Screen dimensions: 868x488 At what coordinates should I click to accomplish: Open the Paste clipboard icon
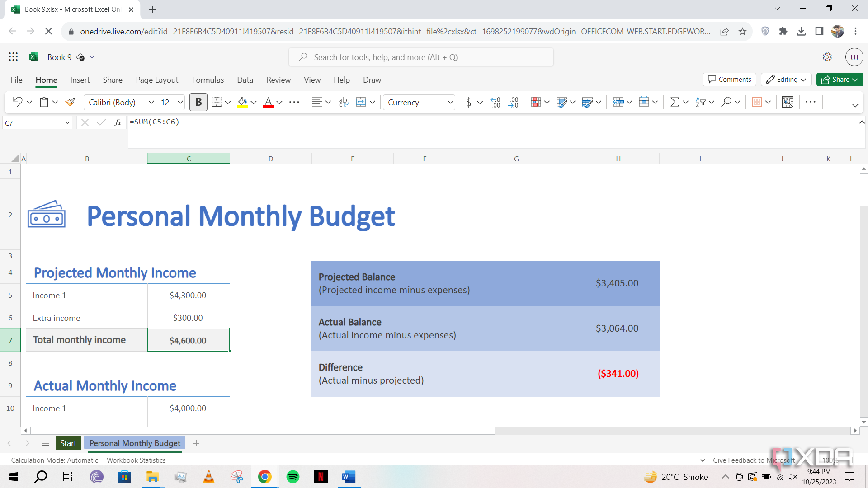45,102
